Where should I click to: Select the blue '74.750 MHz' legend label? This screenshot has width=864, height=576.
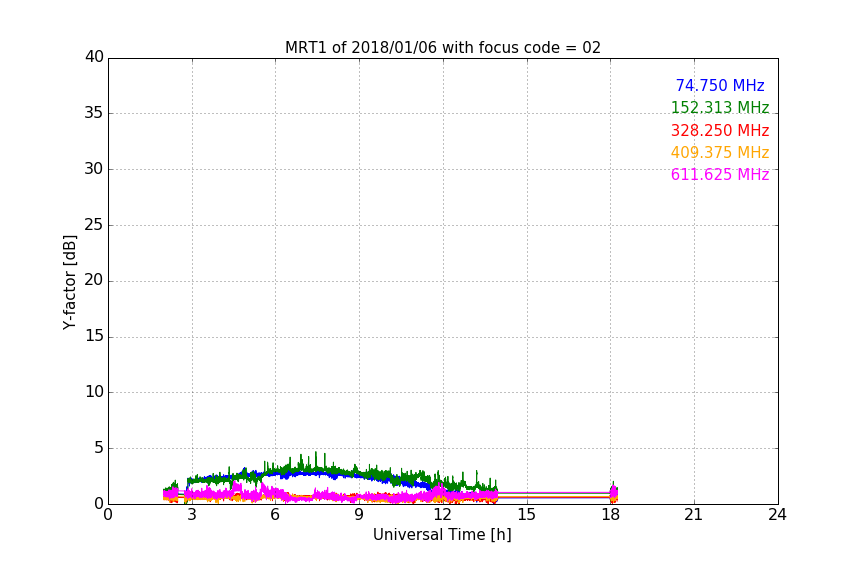pos(720,85)
